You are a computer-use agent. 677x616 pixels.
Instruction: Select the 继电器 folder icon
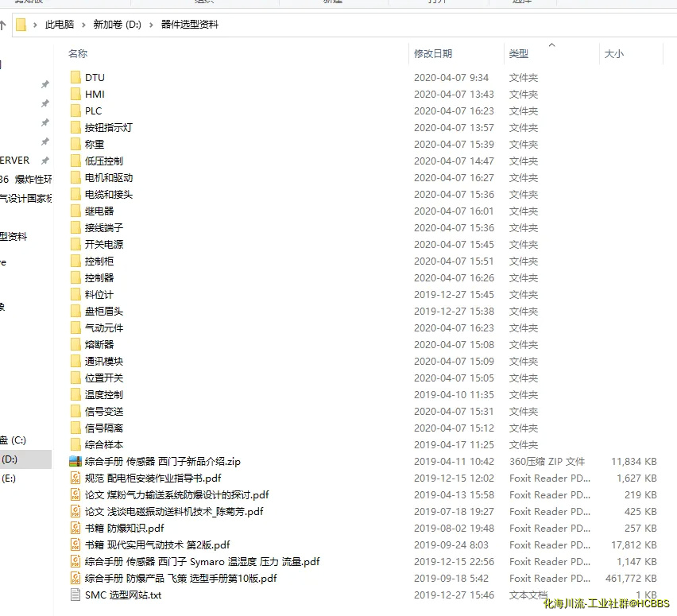tap(75, 211)
